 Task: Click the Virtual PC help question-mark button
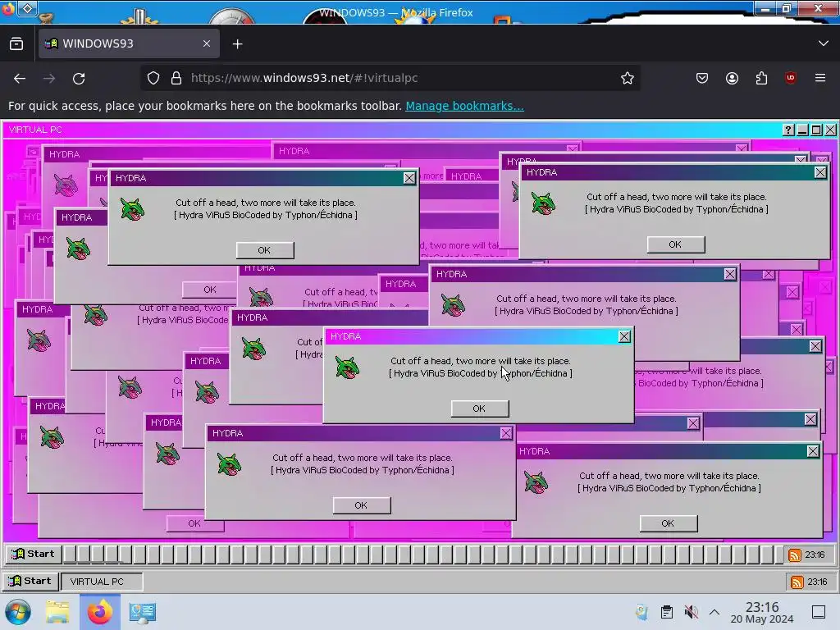pos(788,130)
